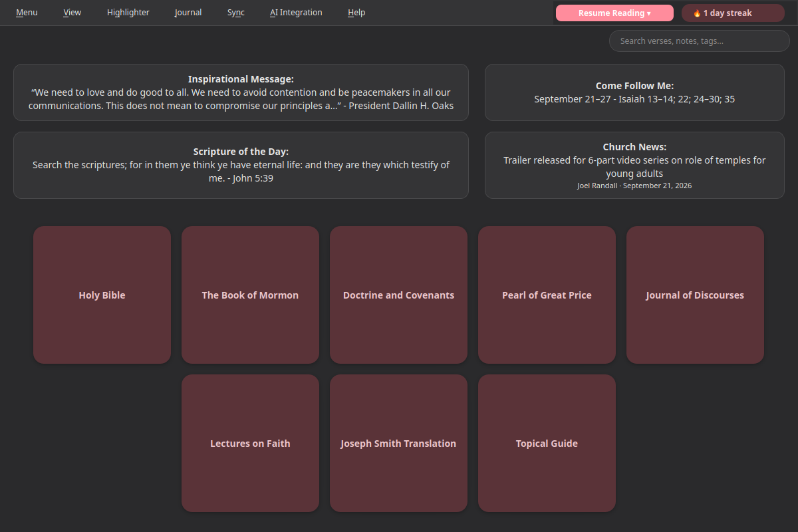Screen dimensions: 798x532
Task: Click the flame icon in the streak badge
Action: pyautogui.click(x=697, y=13)
